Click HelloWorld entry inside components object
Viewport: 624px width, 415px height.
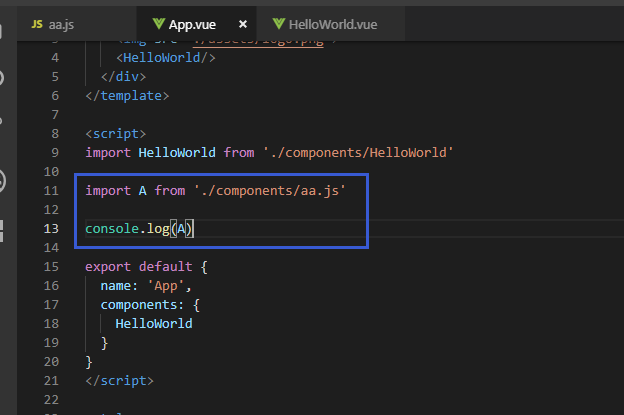pyautogui.click(x=154, y=323)
